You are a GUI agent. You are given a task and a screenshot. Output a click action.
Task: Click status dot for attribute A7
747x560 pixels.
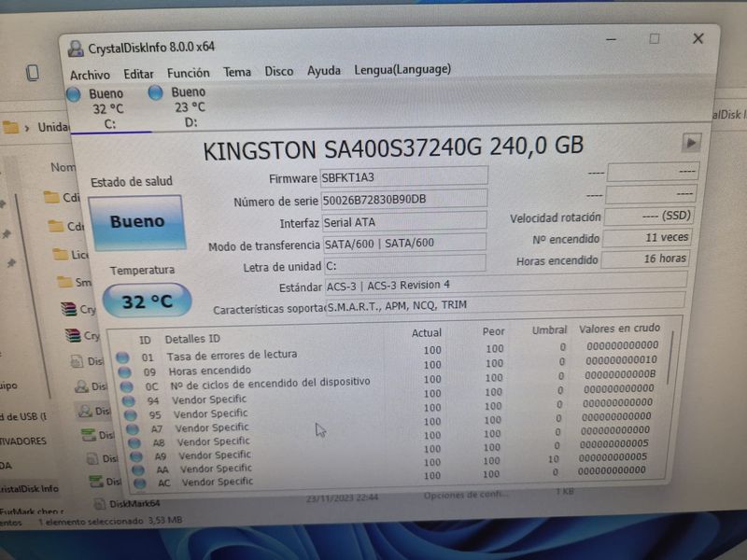coord(133,429)
